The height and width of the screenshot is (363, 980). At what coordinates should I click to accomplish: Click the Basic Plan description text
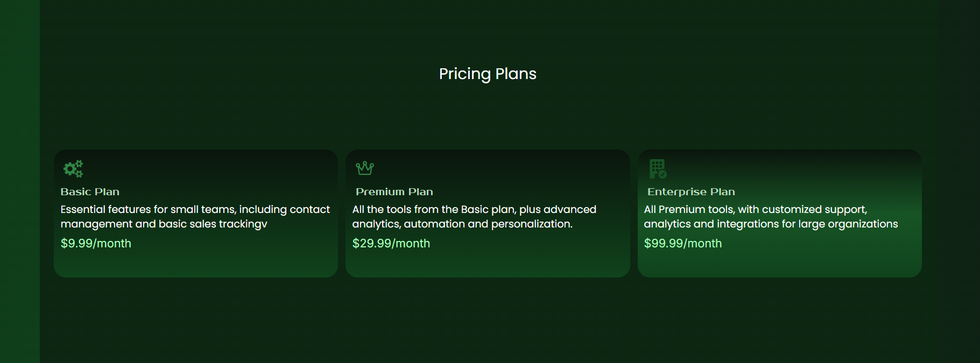pyautogui.click(x=195, y=217)
